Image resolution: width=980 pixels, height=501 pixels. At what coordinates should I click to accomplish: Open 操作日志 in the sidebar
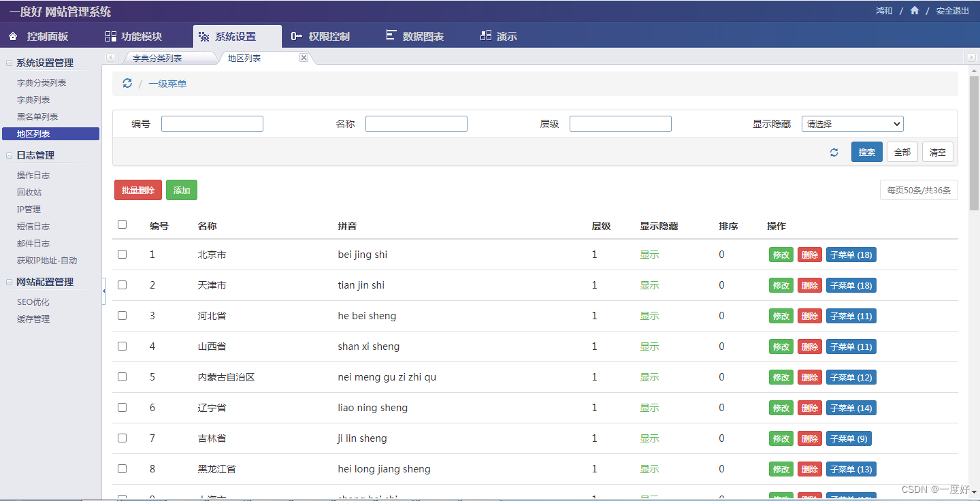(33, 176)
